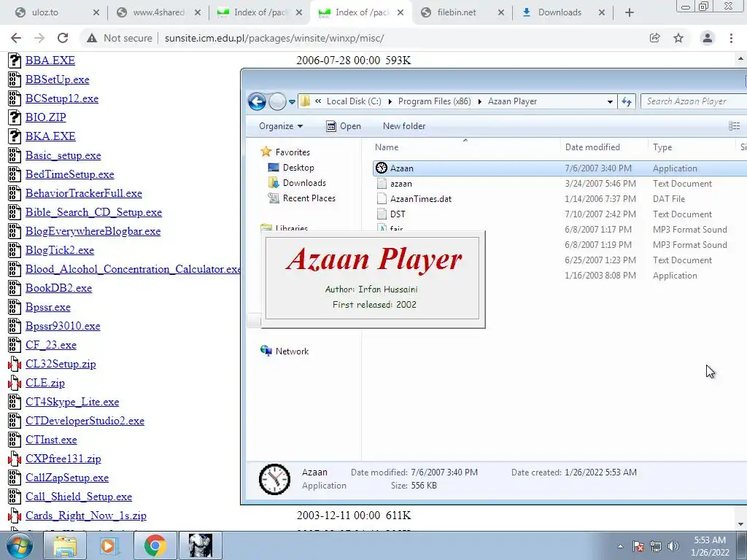
Task: Expand the address bar history dropdown
Action: (610, 101)
